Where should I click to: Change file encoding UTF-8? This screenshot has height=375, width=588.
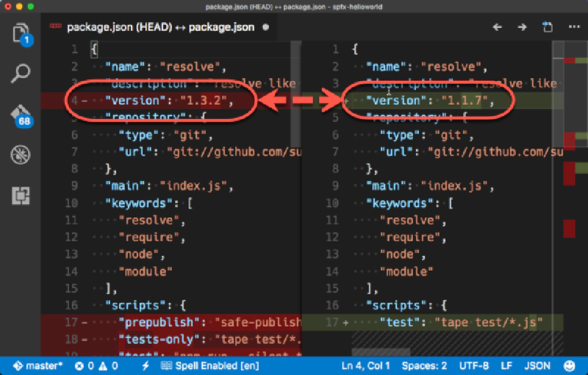(x=474, y=366)
